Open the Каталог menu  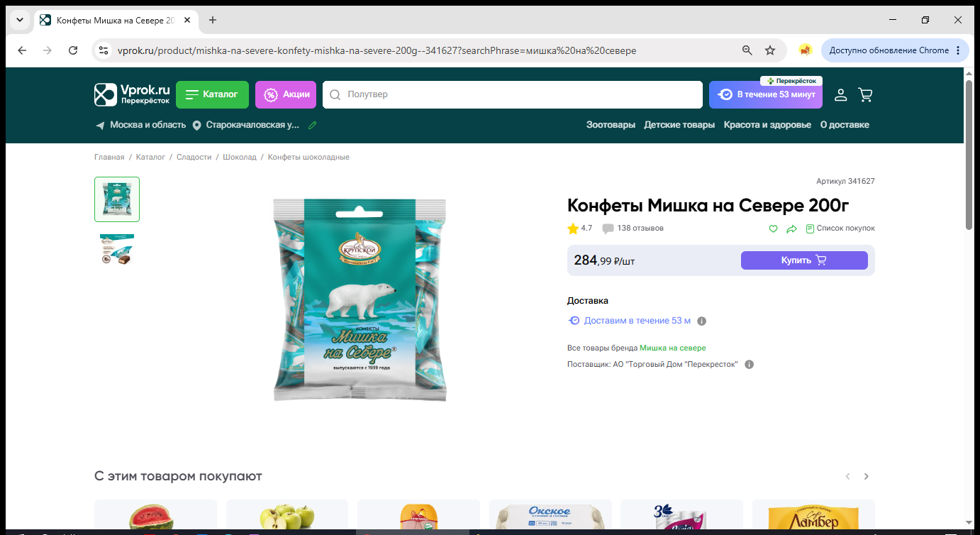click(x=212, y=94)
